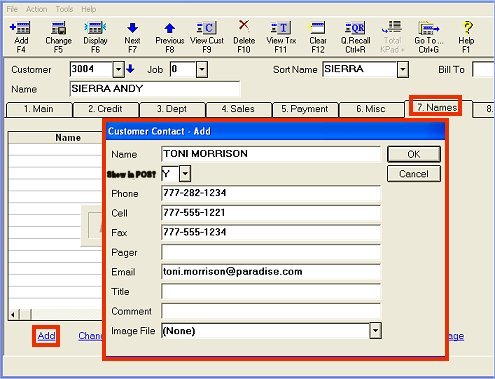This screenshot has width=495, height=379.
Task: Click OK in Customer Contact dialog
Action: (414, 154)
